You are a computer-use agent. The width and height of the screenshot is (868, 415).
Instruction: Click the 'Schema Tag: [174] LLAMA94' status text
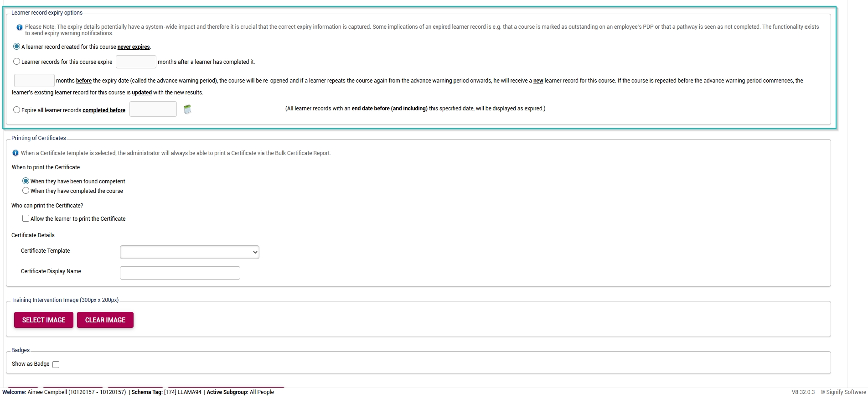(x=166, y=392)
